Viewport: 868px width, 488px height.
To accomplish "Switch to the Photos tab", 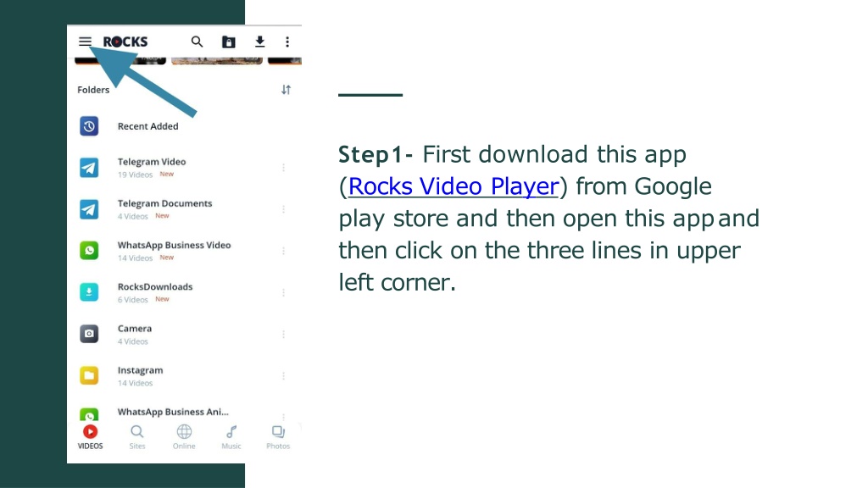I will (x=278, y=437).
